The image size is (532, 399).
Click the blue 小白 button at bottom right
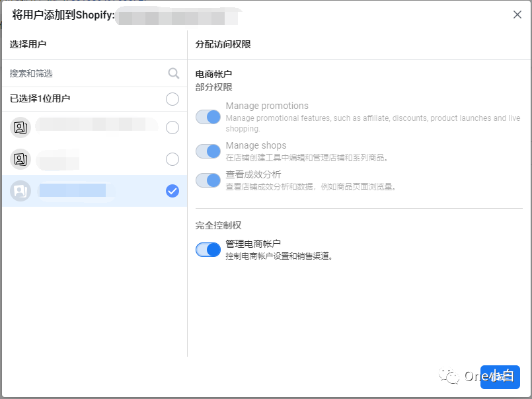point(501,377)
